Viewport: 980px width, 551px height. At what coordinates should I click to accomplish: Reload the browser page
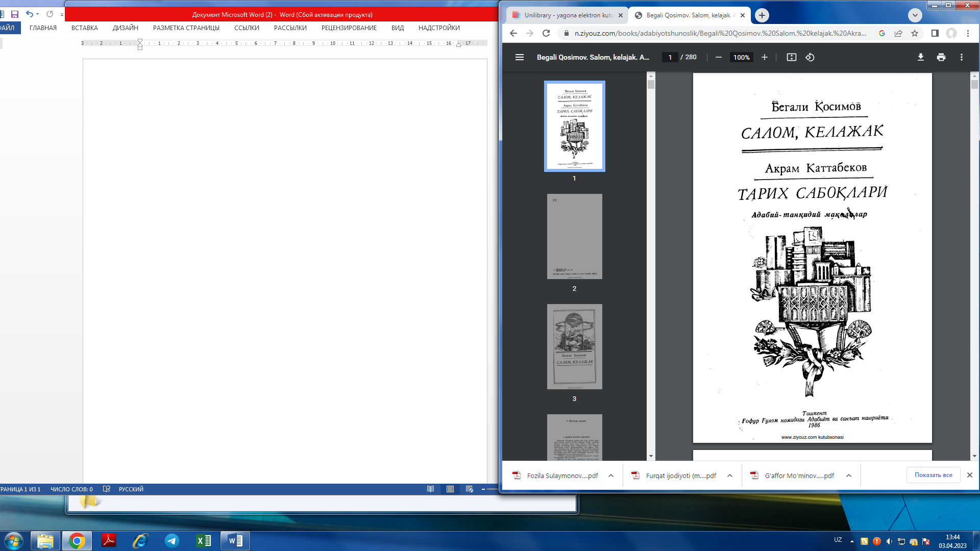[546, 33]
